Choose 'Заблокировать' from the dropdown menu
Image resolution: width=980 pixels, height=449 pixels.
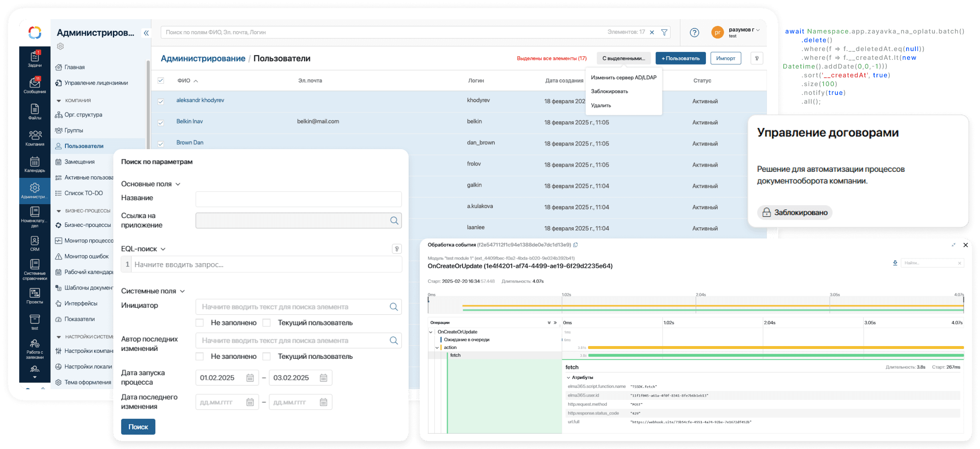coord(609,91)
